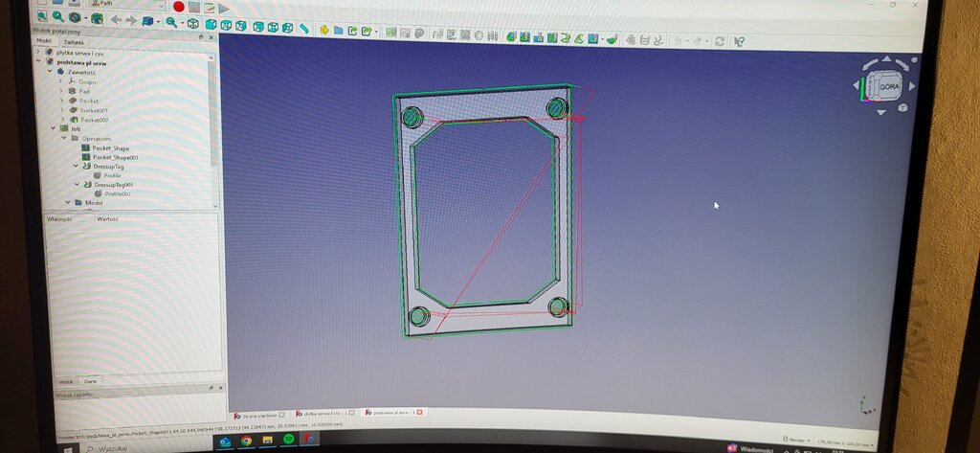
Task: Click the red macro record button
Action: (x=178, y=7)
